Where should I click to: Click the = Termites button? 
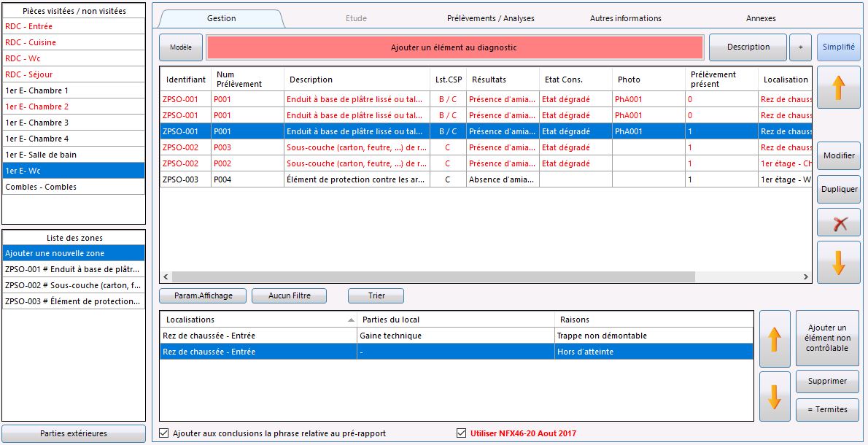coord(828,409)
